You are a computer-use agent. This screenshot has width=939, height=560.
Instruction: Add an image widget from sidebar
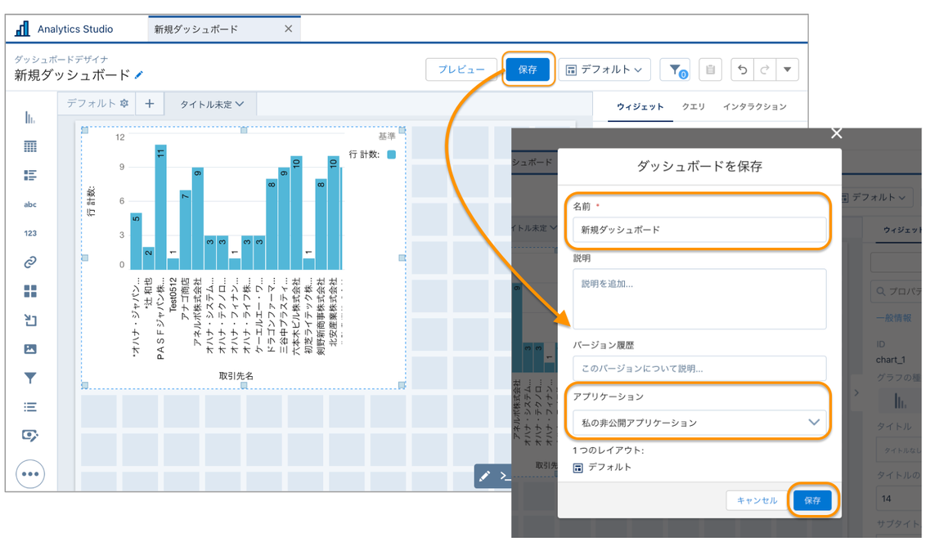(x=30, y=349)
